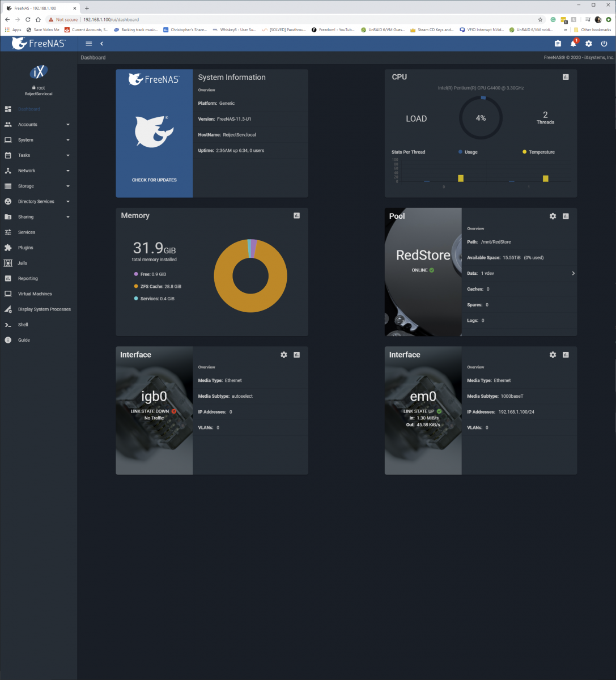
Task: Open em0 interface settings gear
Action: pyautogui.click(x=553, y=355)
